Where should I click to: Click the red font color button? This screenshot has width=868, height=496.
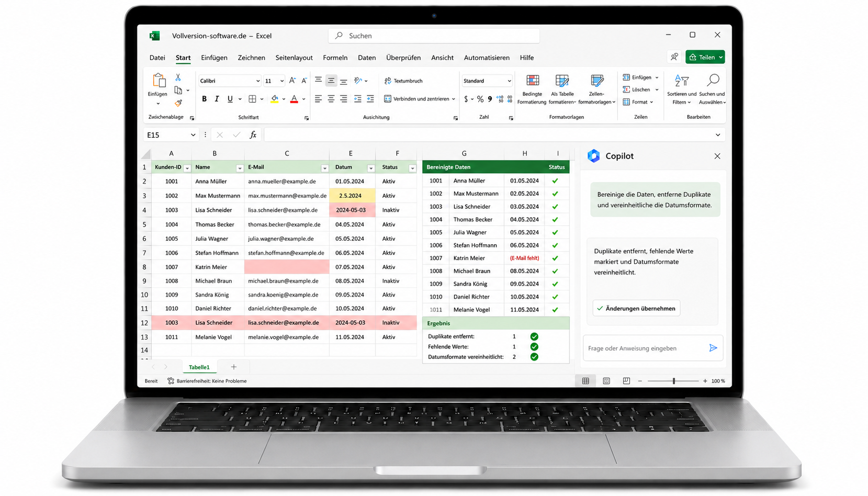click(294, 99)
